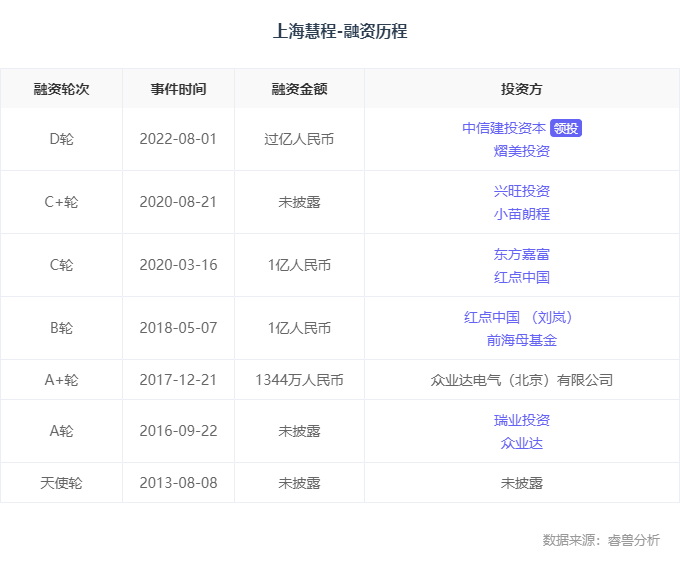Open the 瑞业投资 investor link
This screenshot has height=576, width=680.
pos(522,420)
